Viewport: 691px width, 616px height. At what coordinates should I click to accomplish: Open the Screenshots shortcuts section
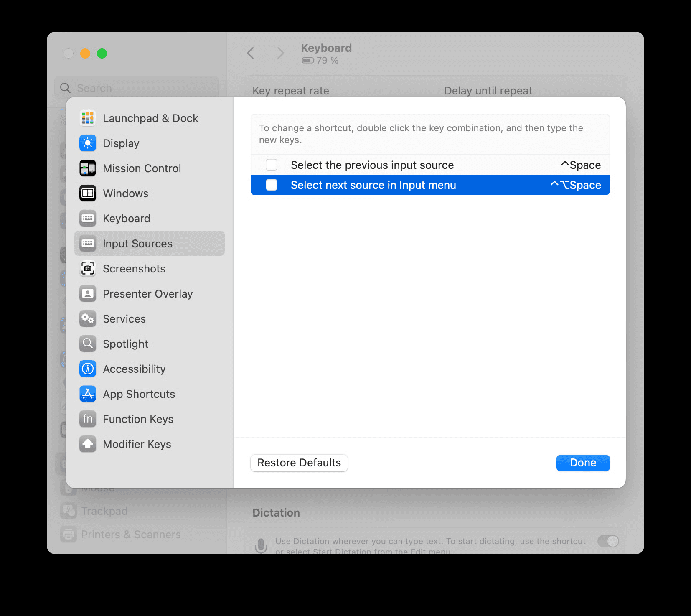(x=134, y=269)
